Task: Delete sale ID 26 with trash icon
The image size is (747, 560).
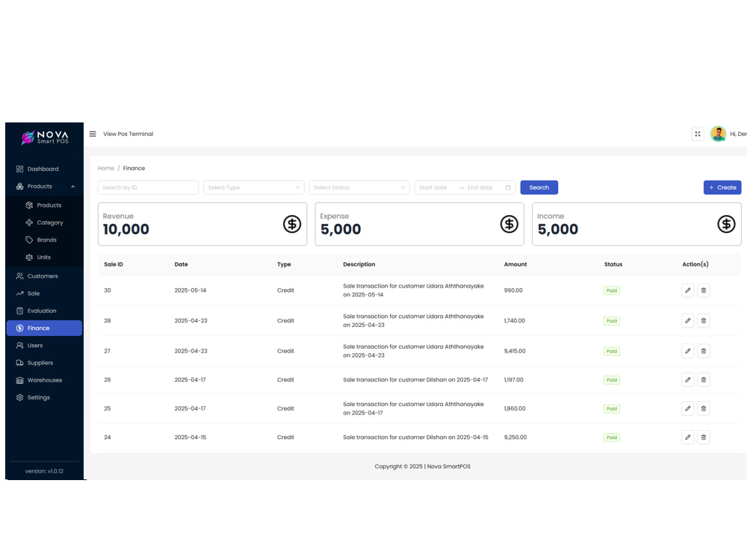Action: point(704,380)
